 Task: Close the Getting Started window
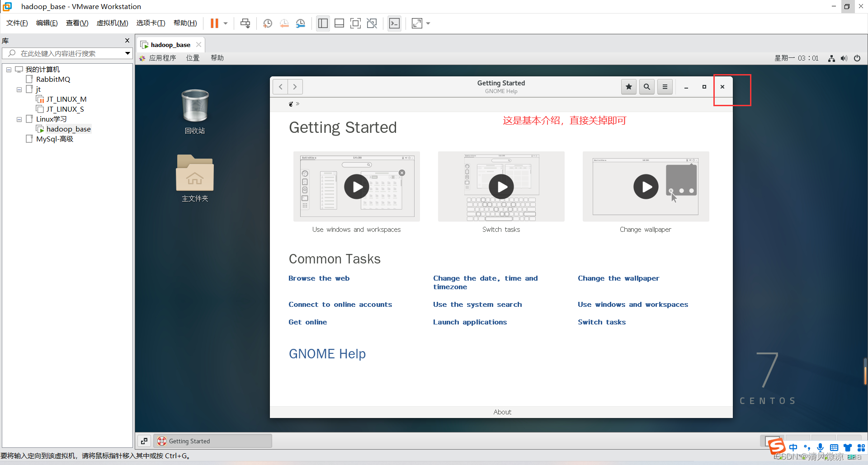click(722, 87)
